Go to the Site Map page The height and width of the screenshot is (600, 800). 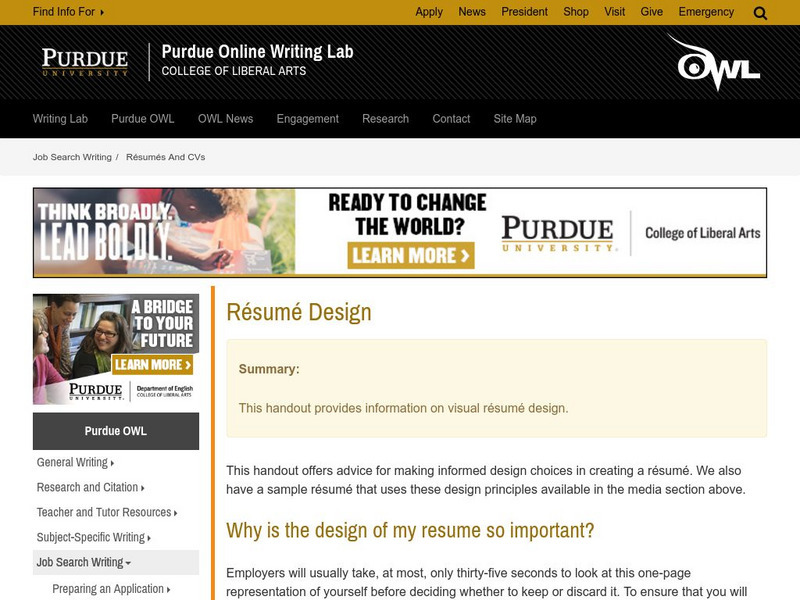[515, 118]
